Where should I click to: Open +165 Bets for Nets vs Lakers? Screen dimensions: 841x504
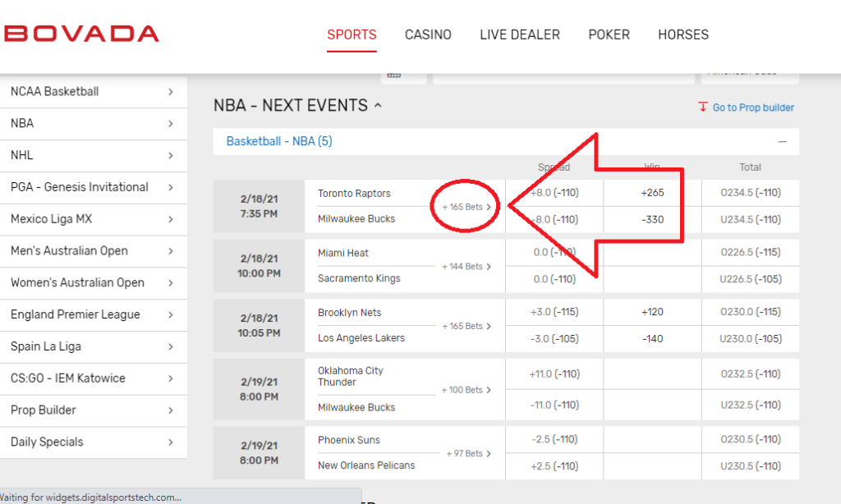pos(466,326)
